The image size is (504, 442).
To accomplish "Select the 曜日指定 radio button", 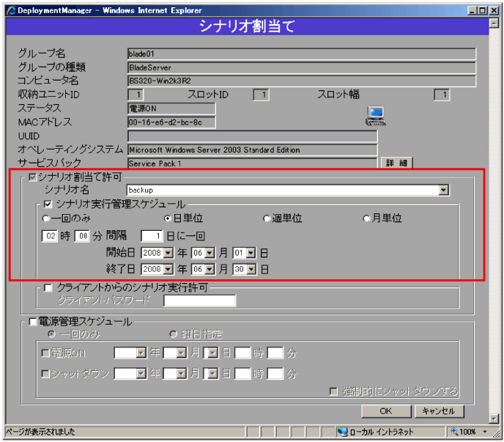I will click(173, 334).
